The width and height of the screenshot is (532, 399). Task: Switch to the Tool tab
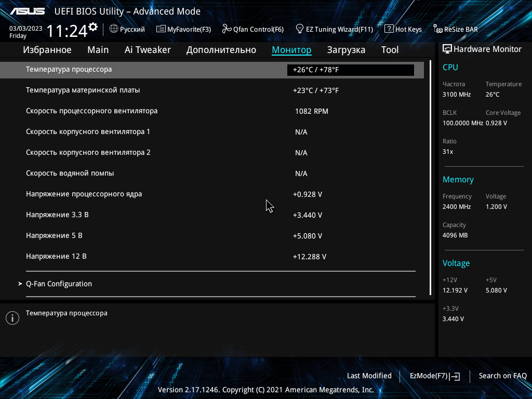[x=390, y=50]
